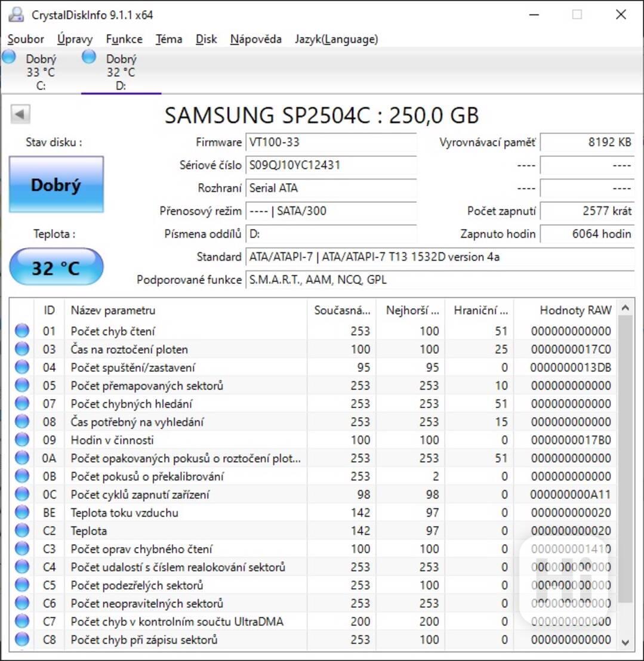
Task: Click the S.M.A.R.T. list scroll down arrow
Action: pyautogui.click(x=625, y=642)
